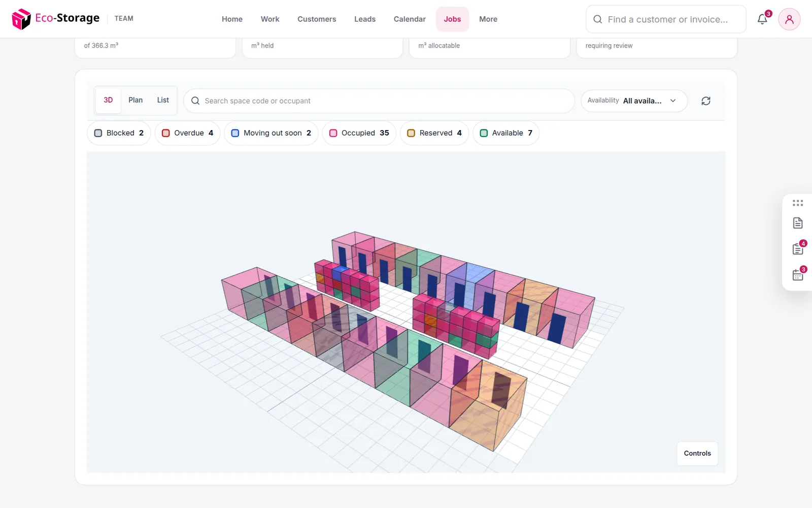Switch to the Plan view tab

pos(136,101)
